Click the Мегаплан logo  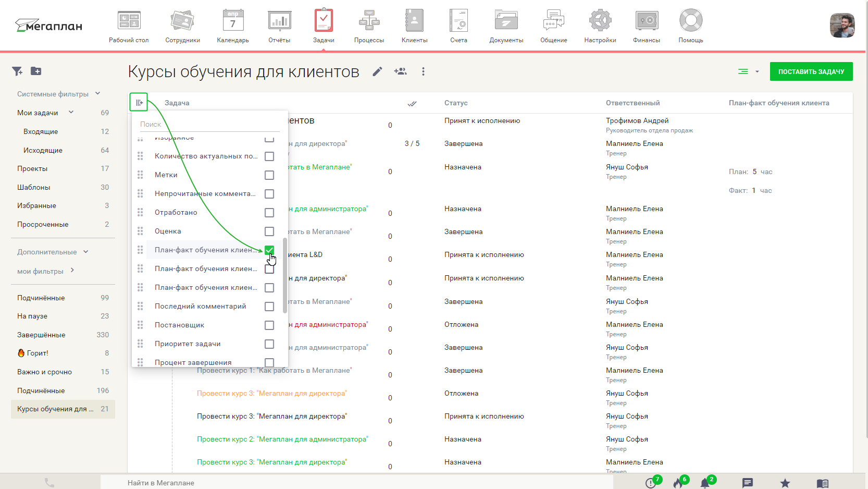(49, 26)
